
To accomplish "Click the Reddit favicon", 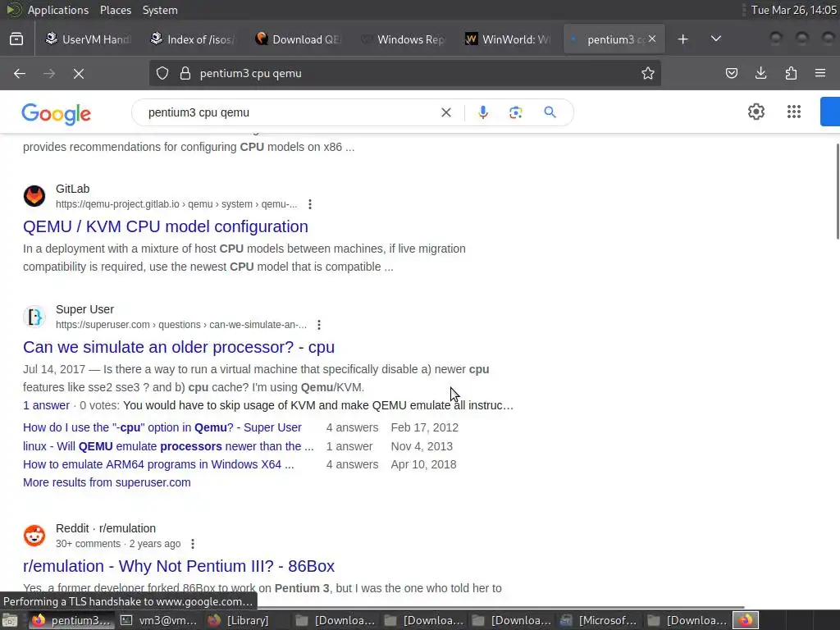I will (34, 536).
